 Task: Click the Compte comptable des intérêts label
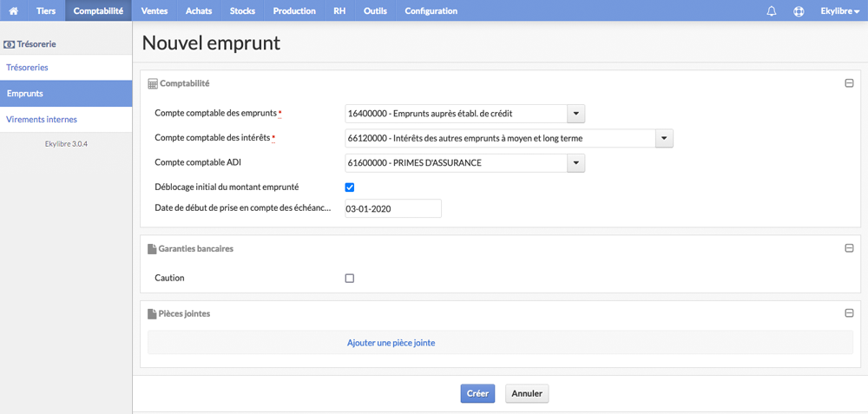click(213, 138)
